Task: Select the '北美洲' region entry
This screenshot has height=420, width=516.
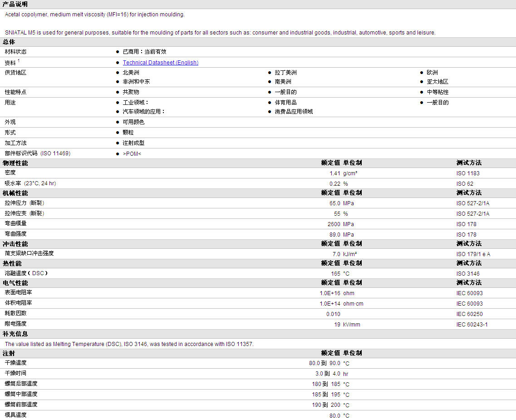Action: pos(131,72)
